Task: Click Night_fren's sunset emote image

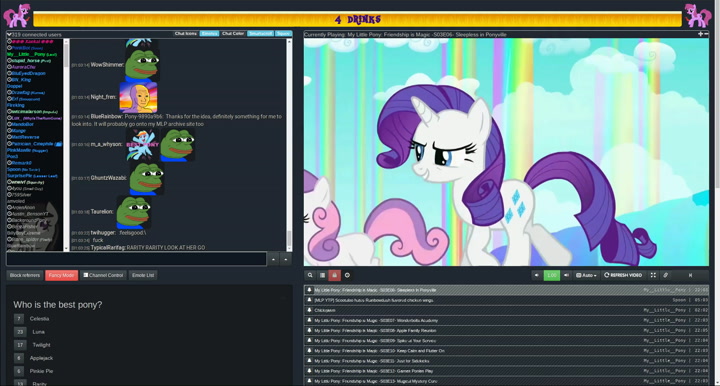Action: point(138,97)
